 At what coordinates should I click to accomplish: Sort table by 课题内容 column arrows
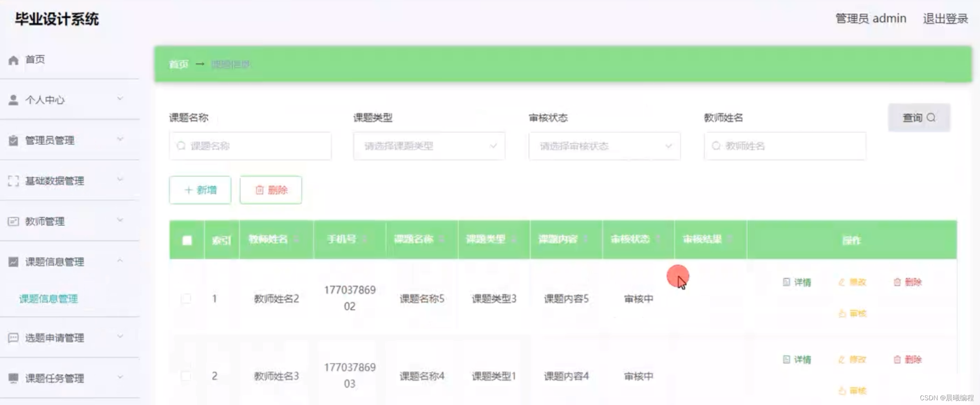(585, 239)
